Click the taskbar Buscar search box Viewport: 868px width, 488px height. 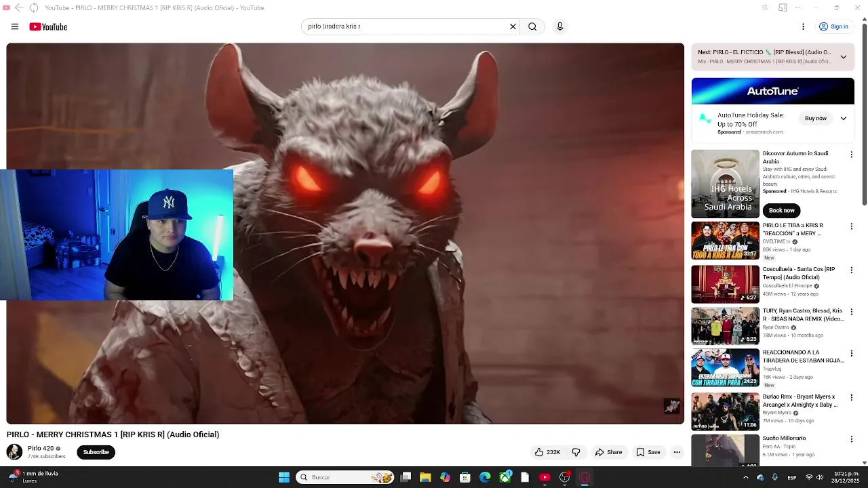coord(346,477)
